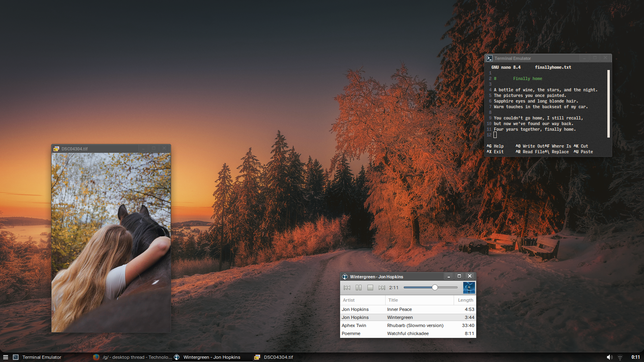Click the green 'Finally home' heading in nano

(x=528, y=78)
